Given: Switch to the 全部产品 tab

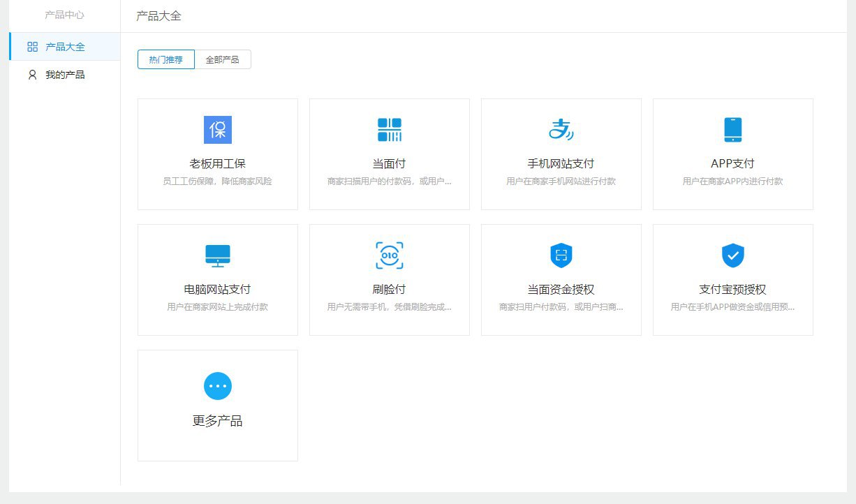Looking at the screenshot, I should tap(222, 60).
